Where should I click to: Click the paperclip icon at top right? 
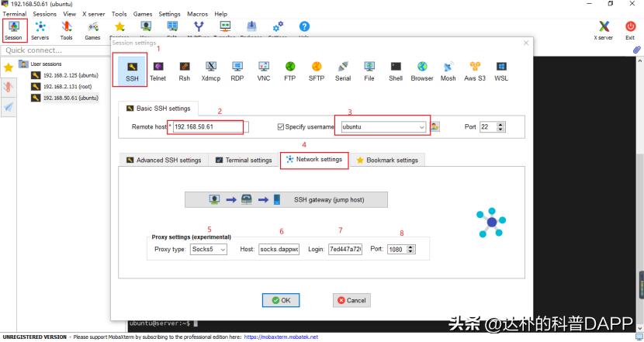click(636, 50)
